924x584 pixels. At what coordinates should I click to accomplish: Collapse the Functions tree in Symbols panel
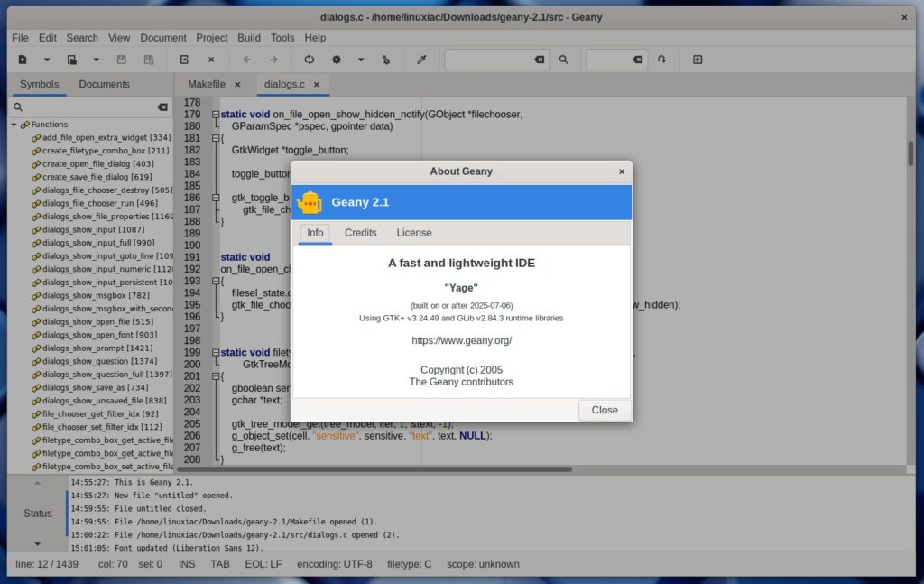click(x=14, y=125)
